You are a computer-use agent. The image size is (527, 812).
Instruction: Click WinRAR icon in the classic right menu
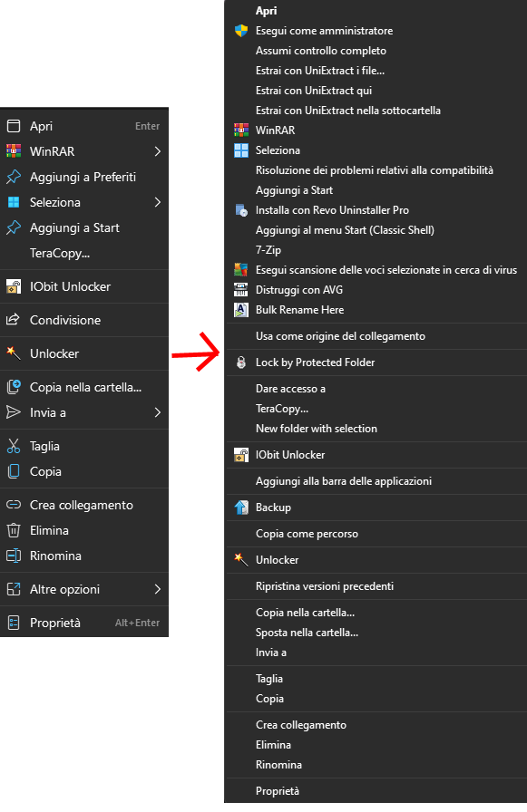point(241,130)
